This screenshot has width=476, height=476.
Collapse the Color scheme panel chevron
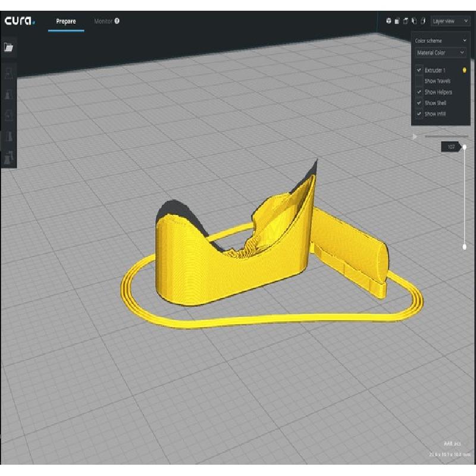click(464, 41)
